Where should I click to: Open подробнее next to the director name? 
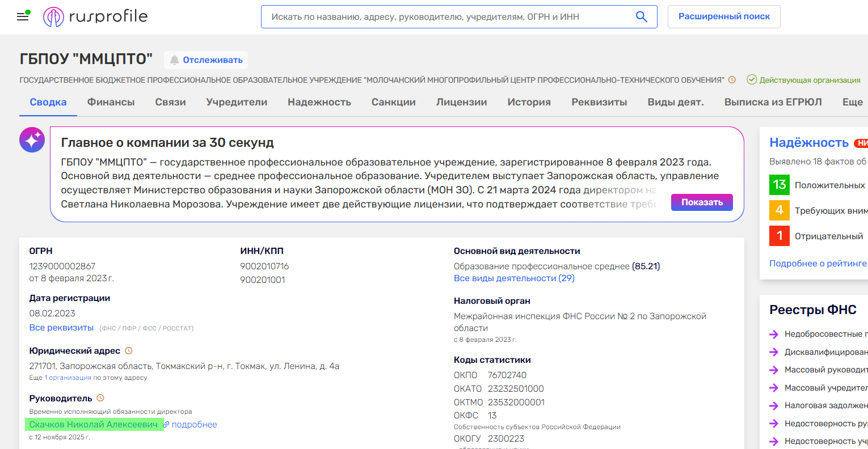(x=193, y=424)
